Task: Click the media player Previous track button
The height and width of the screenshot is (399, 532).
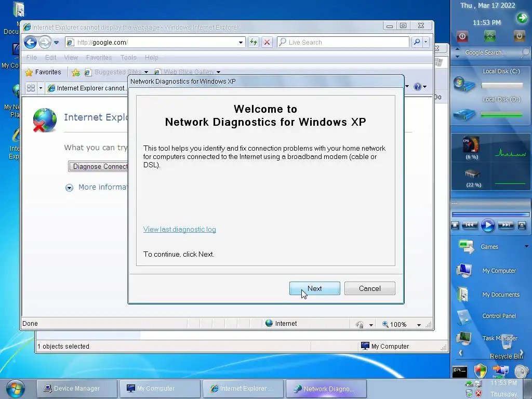Action: [470, 225]
